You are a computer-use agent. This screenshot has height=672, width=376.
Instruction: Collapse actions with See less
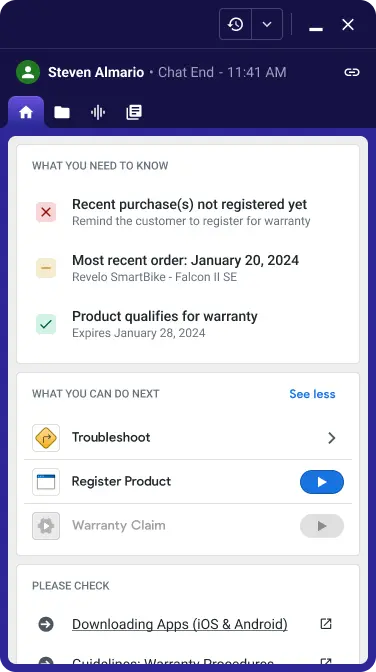[312, 394]
